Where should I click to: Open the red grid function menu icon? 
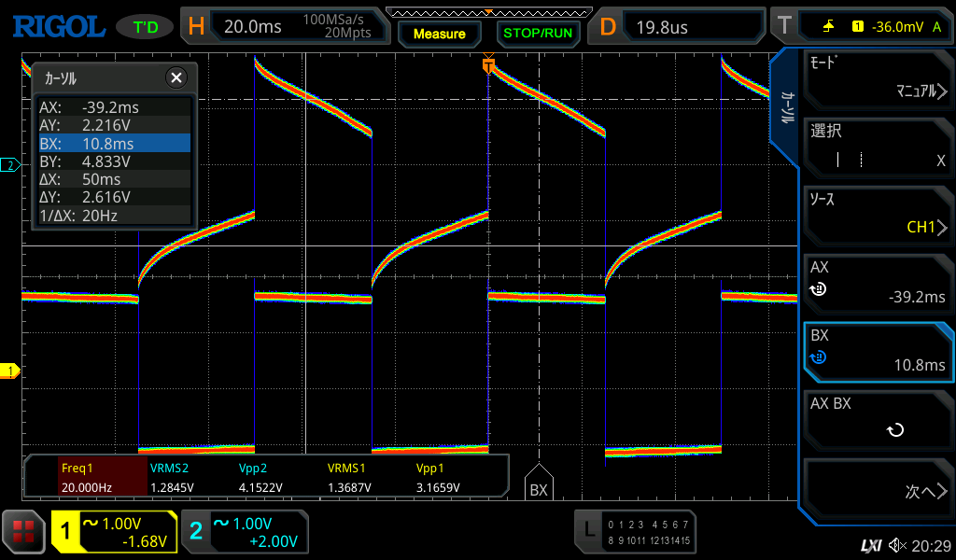coord(23,532)
